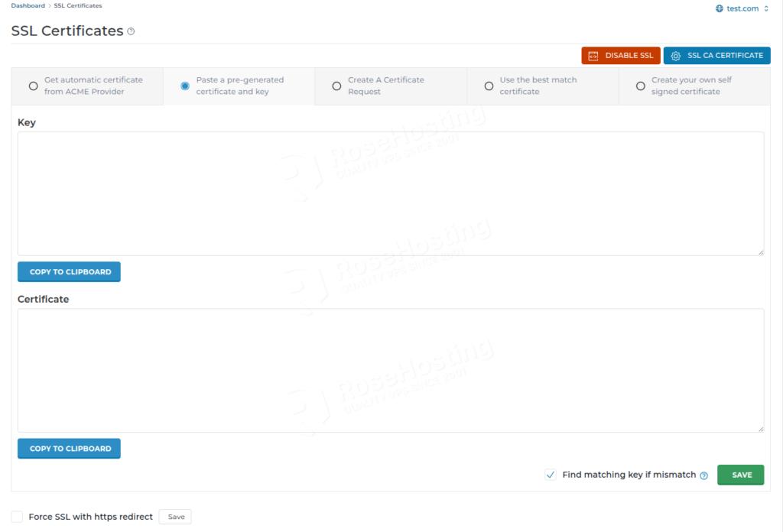Uncheck Find matching key if mismatch

click(551, 475)
